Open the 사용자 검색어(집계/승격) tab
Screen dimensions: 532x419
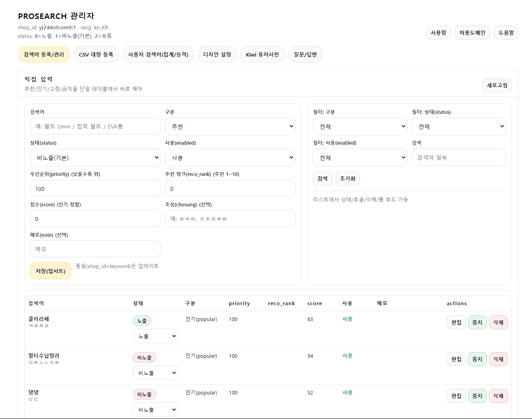pos(158,54)
